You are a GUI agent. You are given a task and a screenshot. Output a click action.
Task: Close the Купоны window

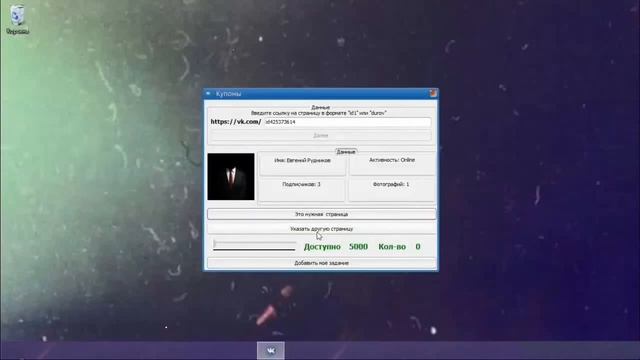pos(433,93)
